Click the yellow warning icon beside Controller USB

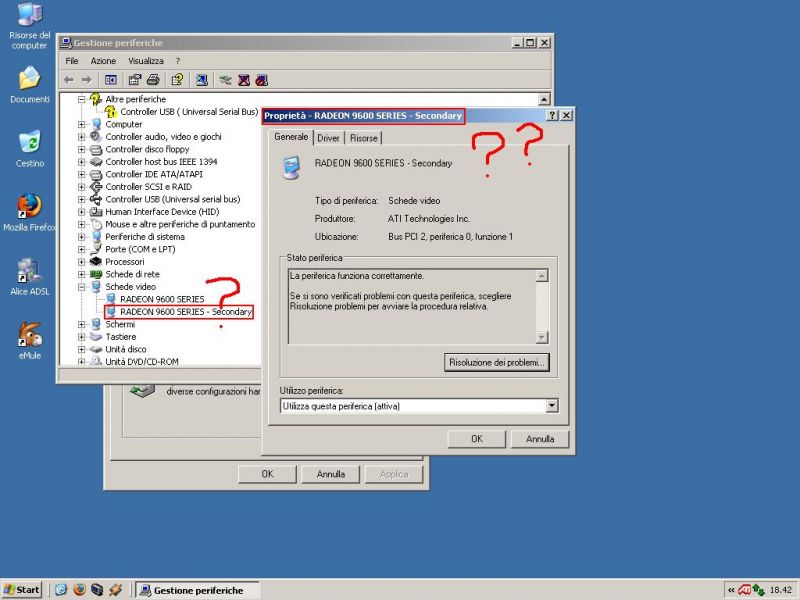coord(111,111)
